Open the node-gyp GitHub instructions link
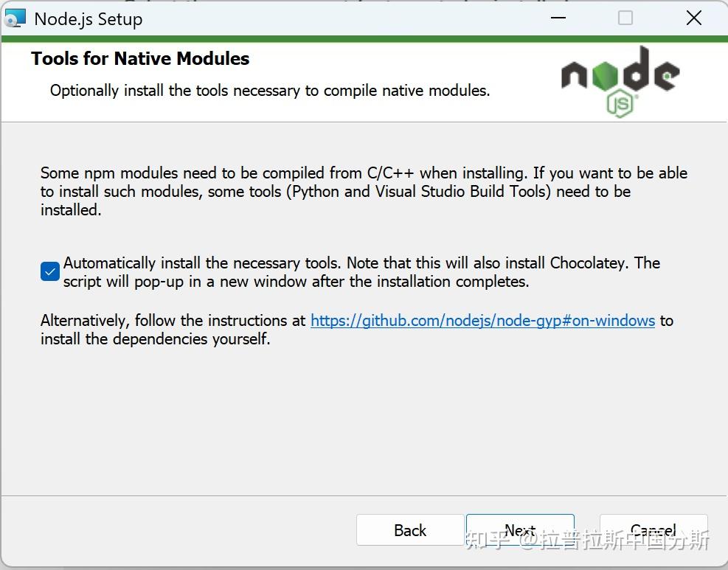This screenshot has height=570, width=728. [x=482, y=321]
